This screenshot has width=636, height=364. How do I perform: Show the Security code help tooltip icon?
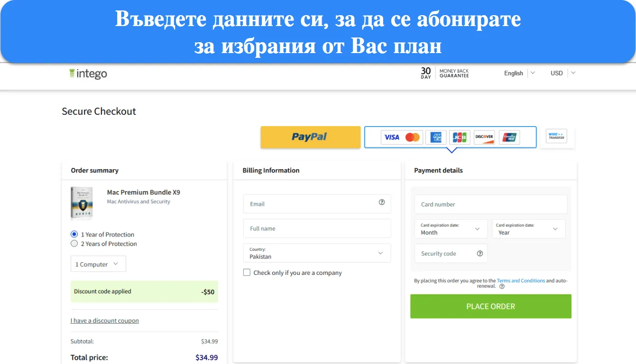(480, 253)
